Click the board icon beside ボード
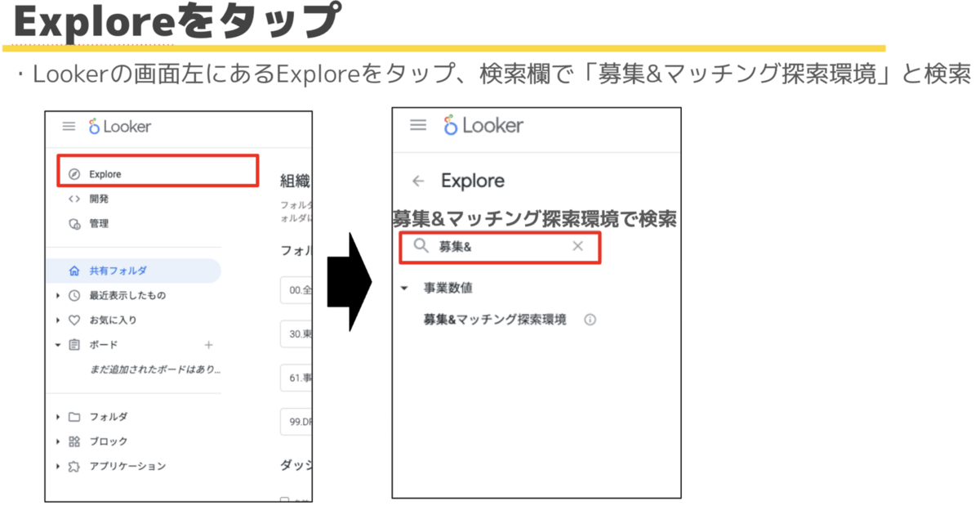 pyautogui.click(x=74, y=345)
